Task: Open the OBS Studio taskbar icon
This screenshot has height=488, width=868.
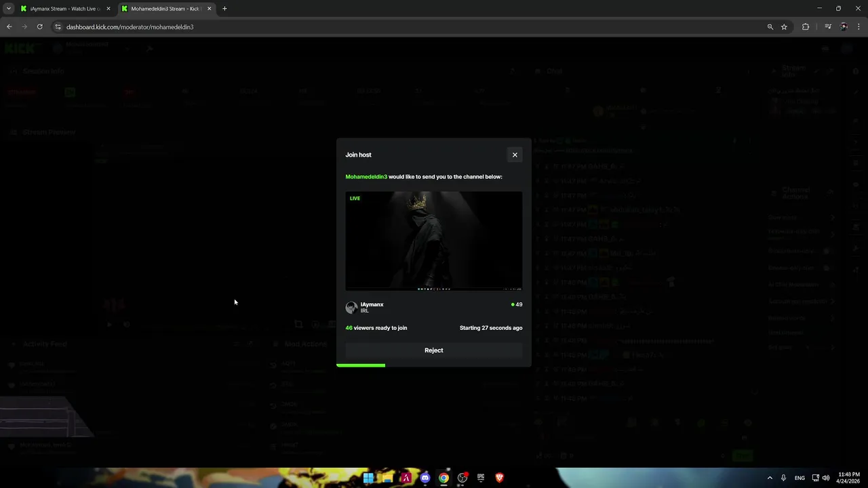Action: pos(462,478)
